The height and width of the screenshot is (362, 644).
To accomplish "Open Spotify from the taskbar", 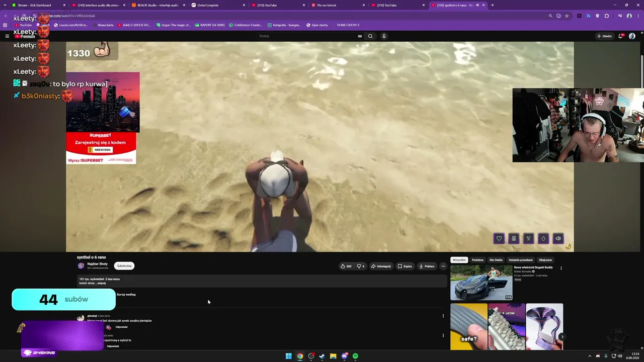I will click(355, 356).
